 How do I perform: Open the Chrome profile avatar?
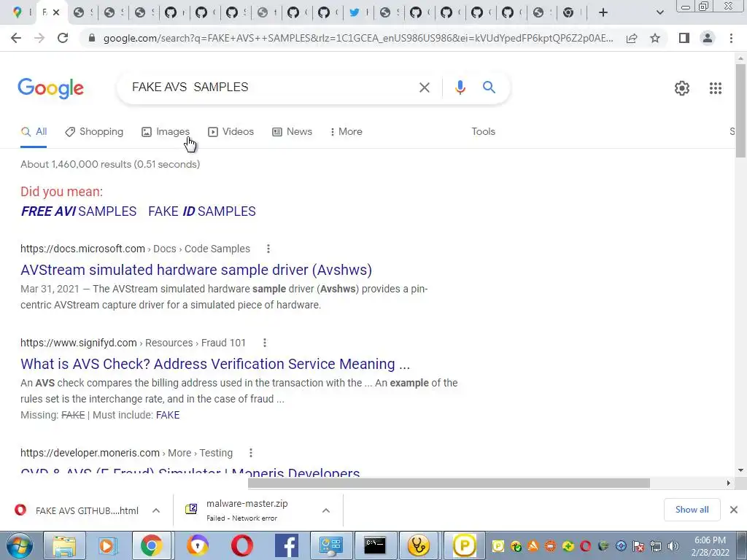pyautogui.click(x=708, y=38)
